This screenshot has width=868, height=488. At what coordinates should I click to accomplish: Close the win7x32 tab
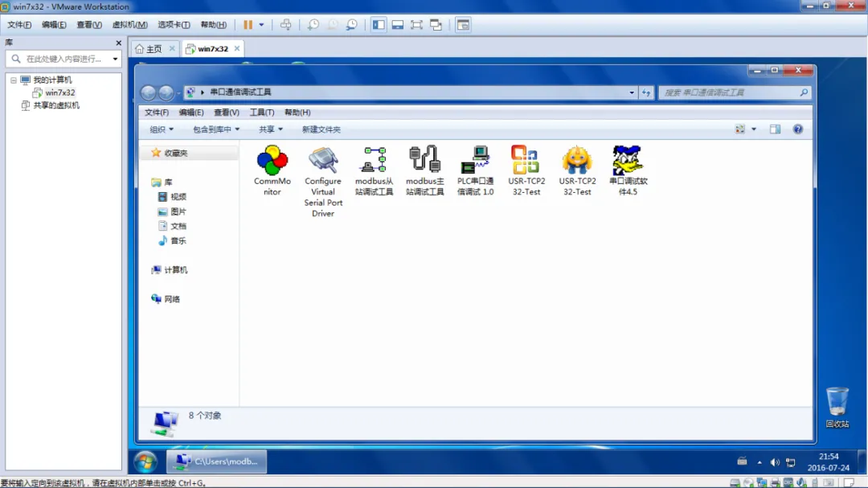[x=237, y=49]
